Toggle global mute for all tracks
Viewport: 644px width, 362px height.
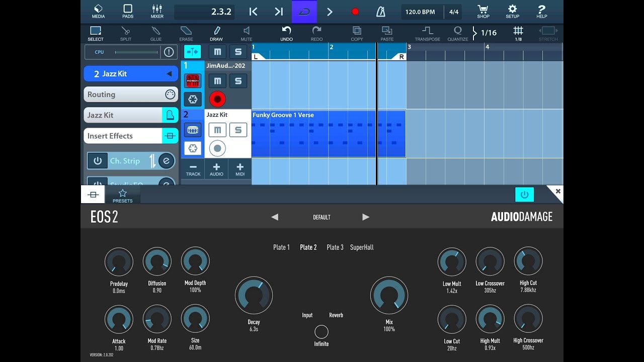click(x=217, y=52)
